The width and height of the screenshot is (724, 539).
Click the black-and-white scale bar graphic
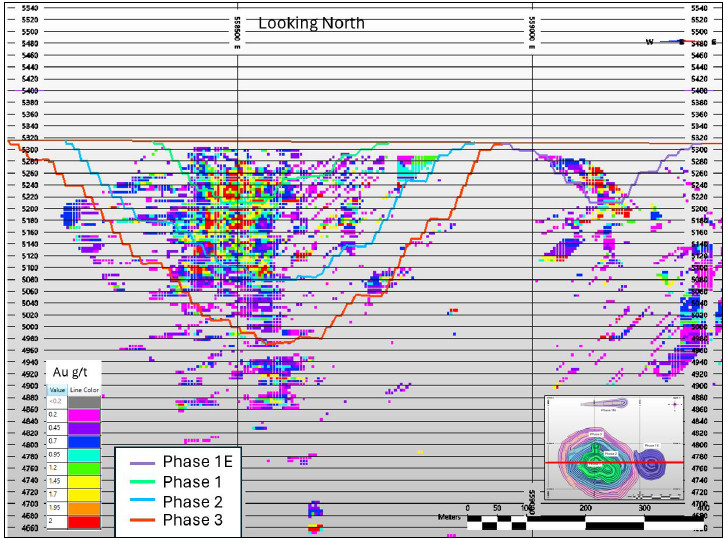pos(585,522)
